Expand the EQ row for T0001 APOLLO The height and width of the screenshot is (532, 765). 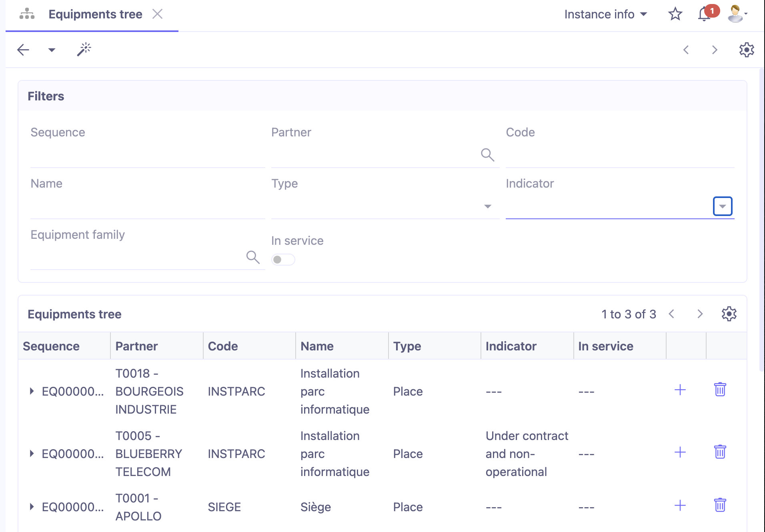click(x=31, y=507)
